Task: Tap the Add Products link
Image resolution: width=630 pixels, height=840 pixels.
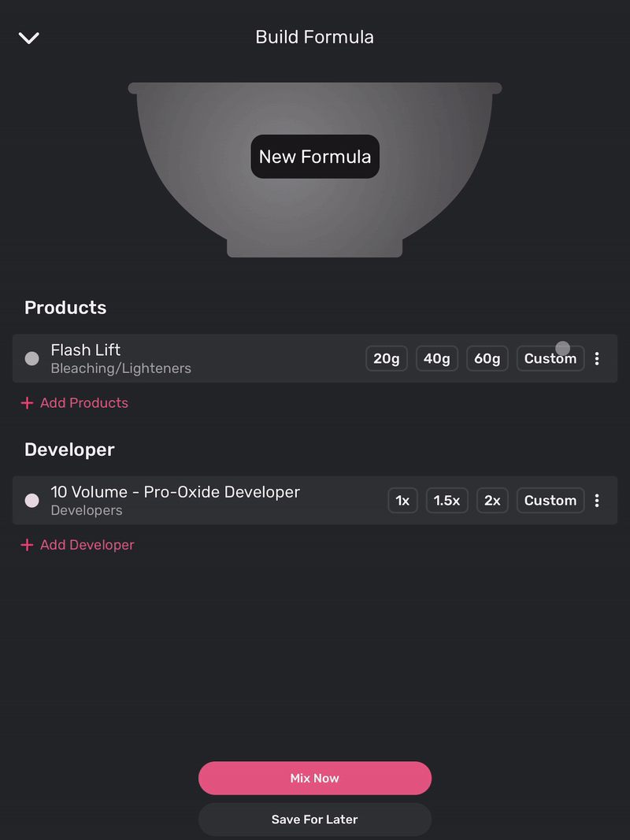Action: (x=84, y=403)
